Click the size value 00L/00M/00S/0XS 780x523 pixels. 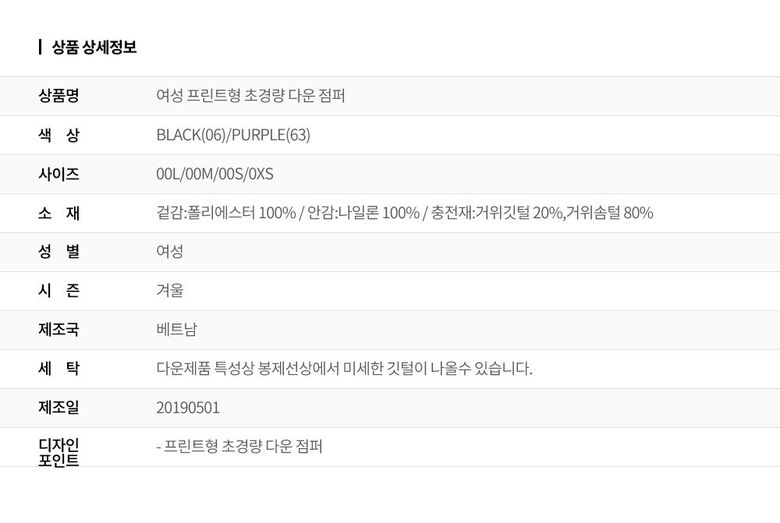(215, 174)
